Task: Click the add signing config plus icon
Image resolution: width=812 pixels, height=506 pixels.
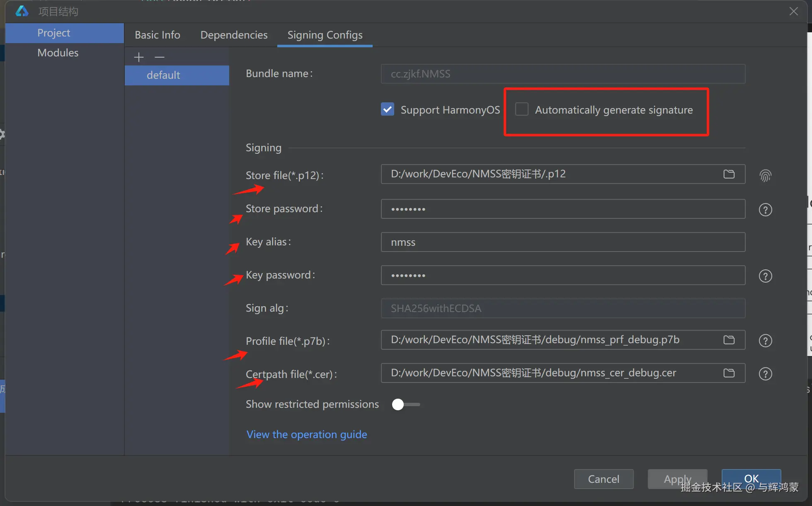Action: 139,57
